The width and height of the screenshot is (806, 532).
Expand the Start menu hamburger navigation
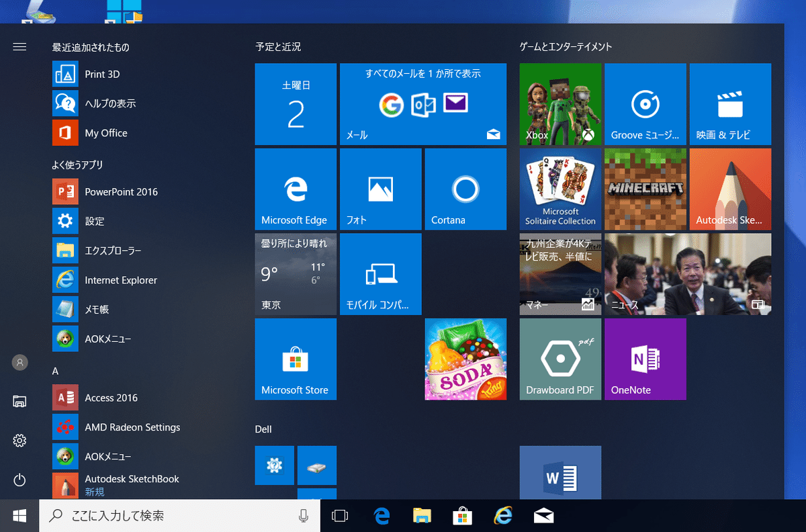[19, 47]
